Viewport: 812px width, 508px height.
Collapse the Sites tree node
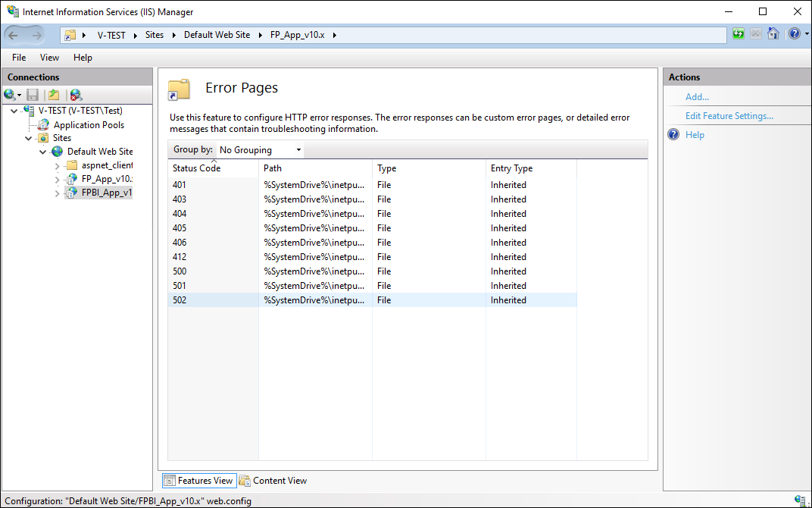click(29, 138)
